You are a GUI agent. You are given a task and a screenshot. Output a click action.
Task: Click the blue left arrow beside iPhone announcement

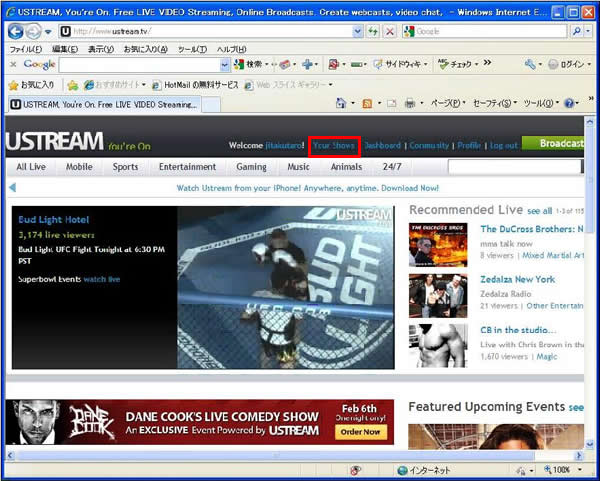pyautogui.click(x=12, y=188)
